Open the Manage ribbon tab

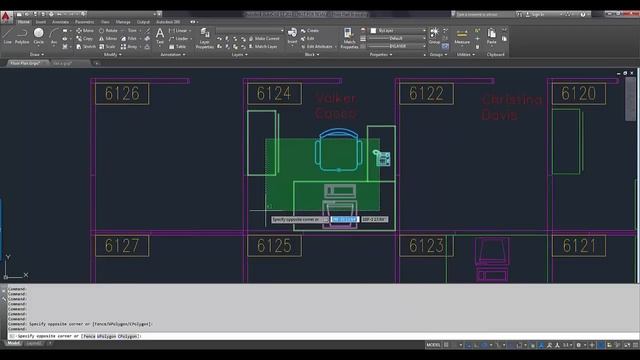coord(123,22)
